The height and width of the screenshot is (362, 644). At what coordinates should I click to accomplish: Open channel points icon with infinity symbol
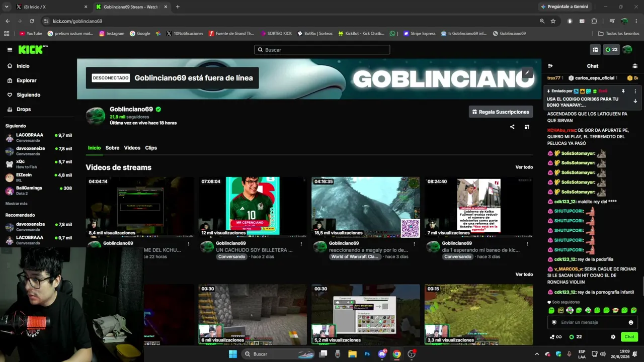(555, 337)
